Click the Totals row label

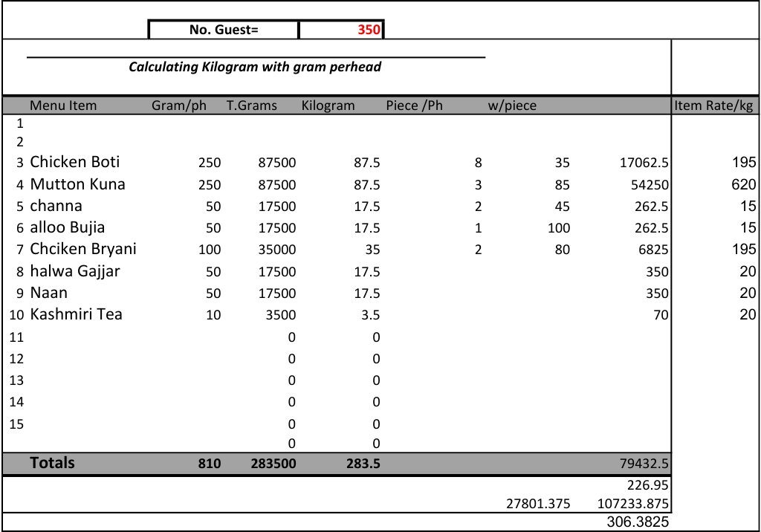(52, 462)
